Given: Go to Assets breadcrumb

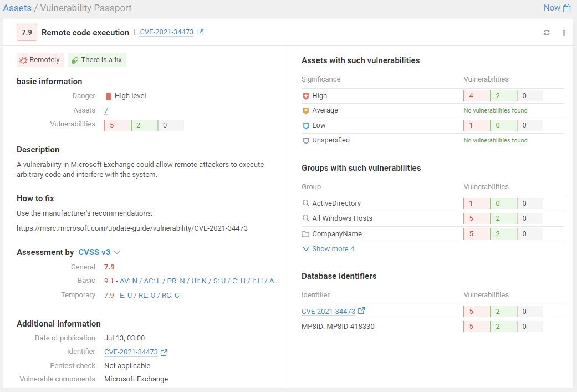Looking at the screenshot, I should pos(17,8).
